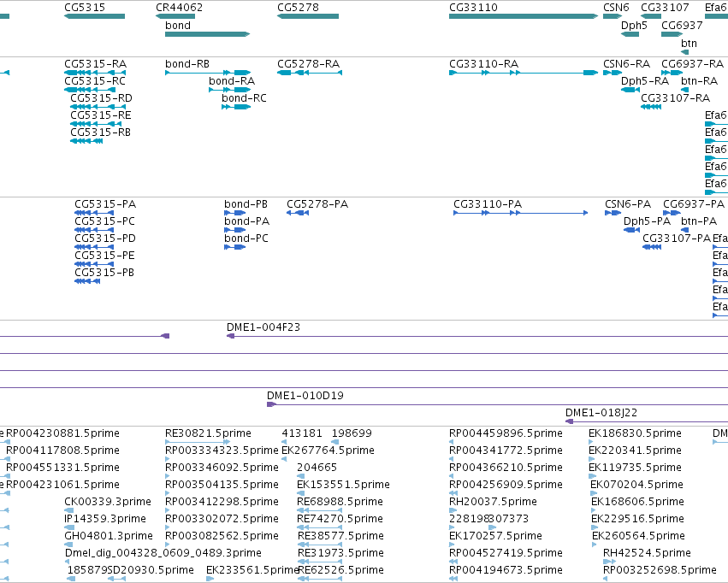Select transcript CG5315-RB
728x583 pixels.
click(86, 141)
